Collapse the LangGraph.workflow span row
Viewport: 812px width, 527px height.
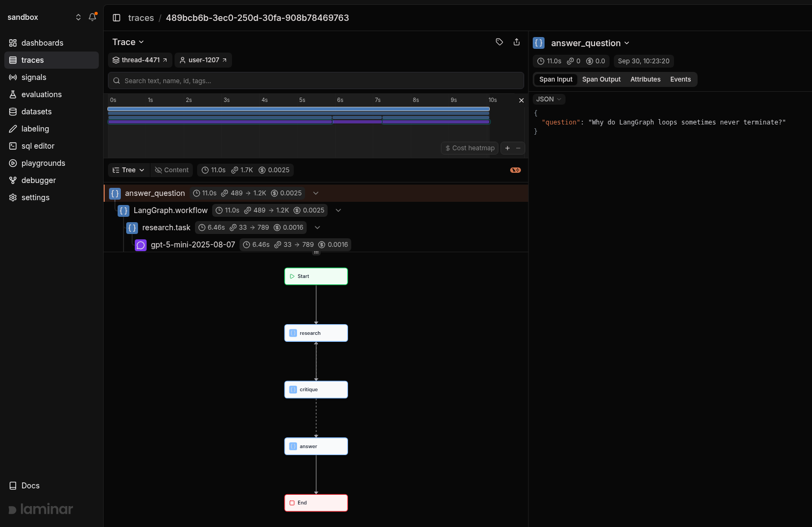point(338,210)
